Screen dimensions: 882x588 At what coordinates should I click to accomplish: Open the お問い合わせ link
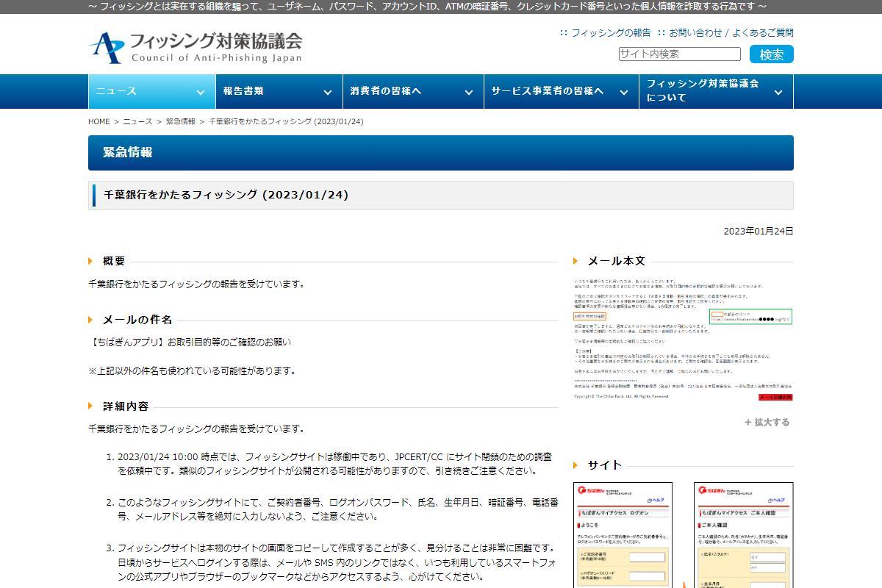(x=695, y=32)
